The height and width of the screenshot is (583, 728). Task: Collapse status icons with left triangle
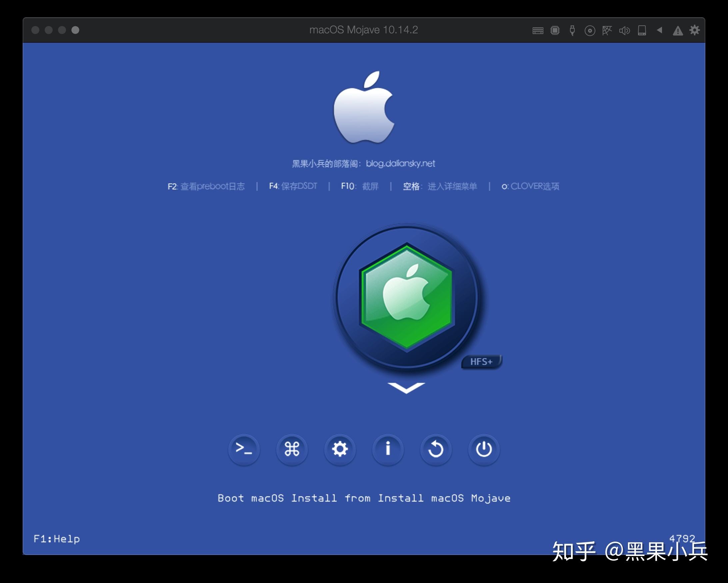click(659, 30)
